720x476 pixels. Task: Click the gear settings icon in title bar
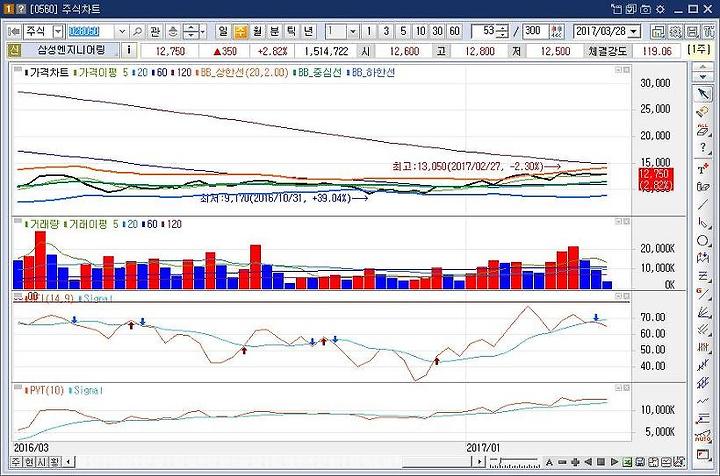(x=661, y=9)
